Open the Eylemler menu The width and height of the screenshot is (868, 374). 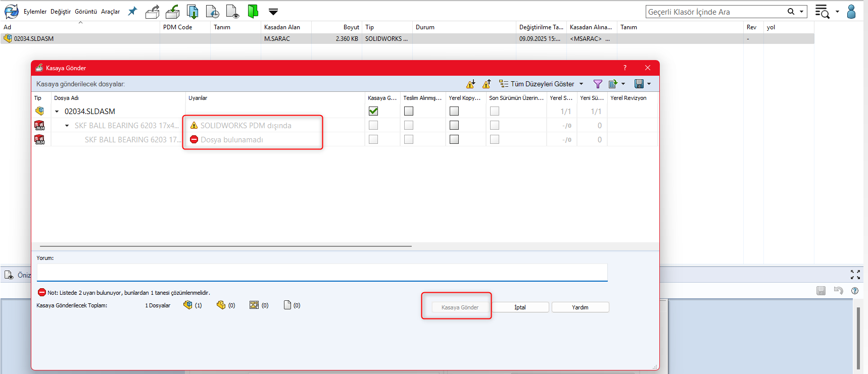click(x=35, y=12)
